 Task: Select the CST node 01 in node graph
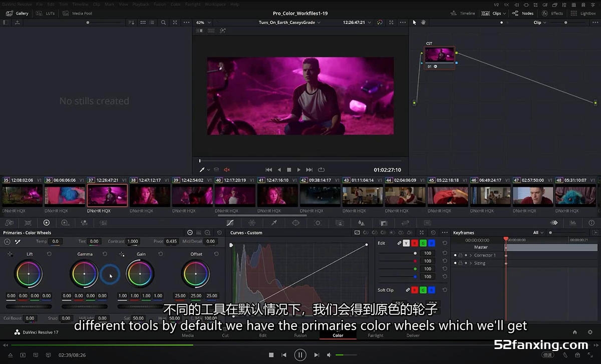[440, 58]
